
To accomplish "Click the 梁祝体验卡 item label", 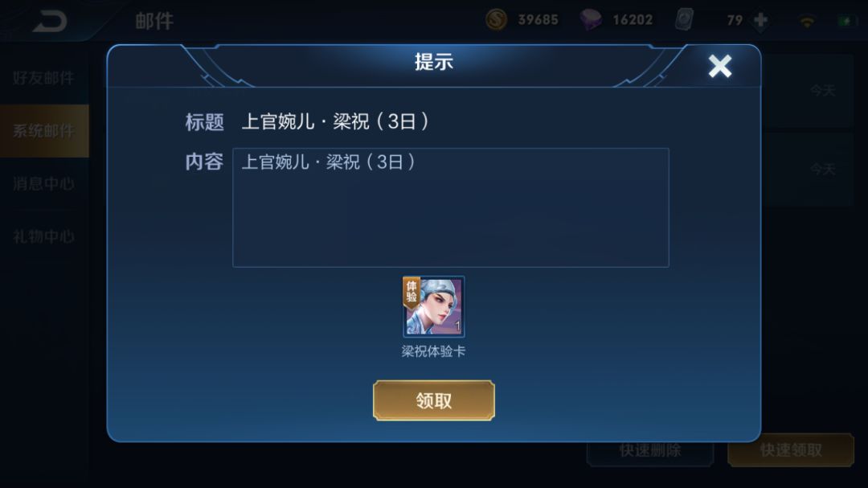I will (433, 351).
